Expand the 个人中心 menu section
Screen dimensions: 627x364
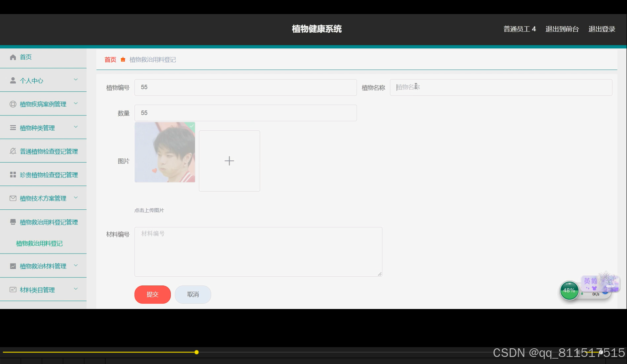76,79
